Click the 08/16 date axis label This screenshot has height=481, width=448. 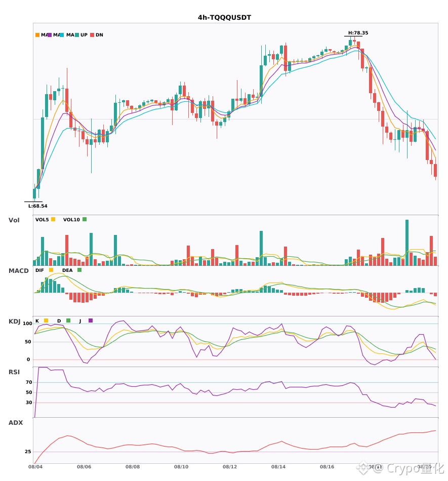click(x=327, y=467)
